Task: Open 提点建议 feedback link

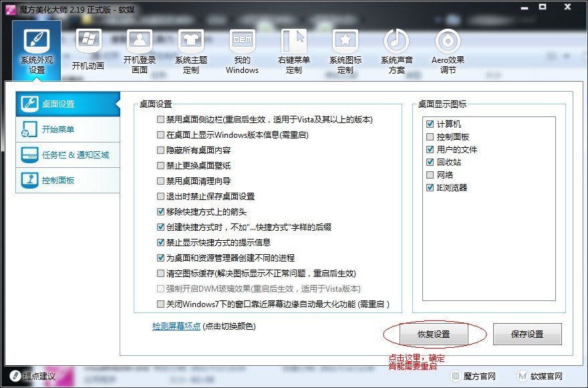Action: point(39,376)
